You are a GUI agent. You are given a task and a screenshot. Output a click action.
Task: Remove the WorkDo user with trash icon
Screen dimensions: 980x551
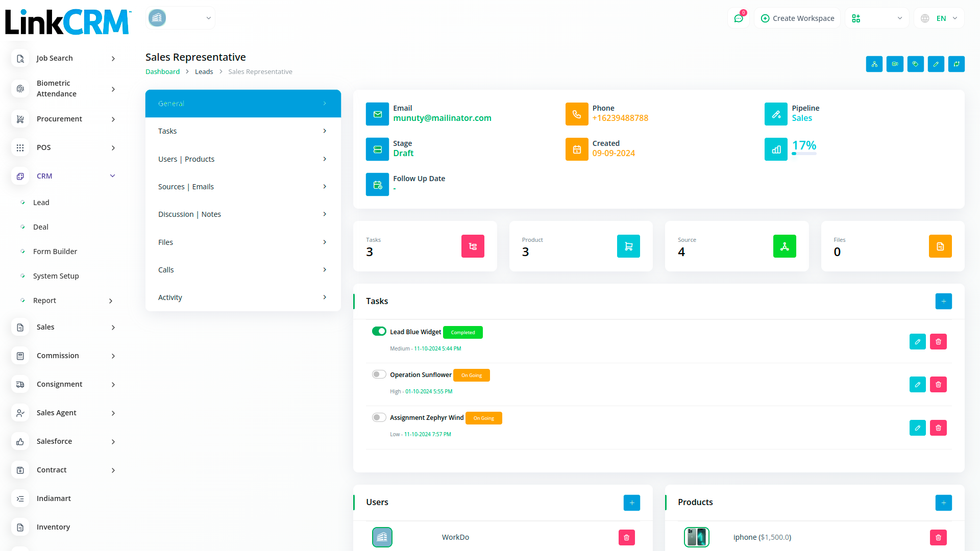coord(626,537)
